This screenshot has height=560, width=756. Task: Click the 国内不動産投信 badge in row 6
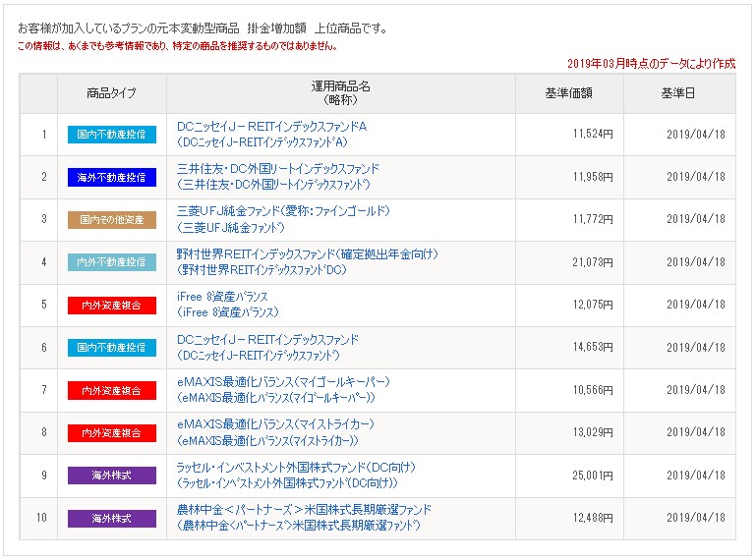point(112,348)
